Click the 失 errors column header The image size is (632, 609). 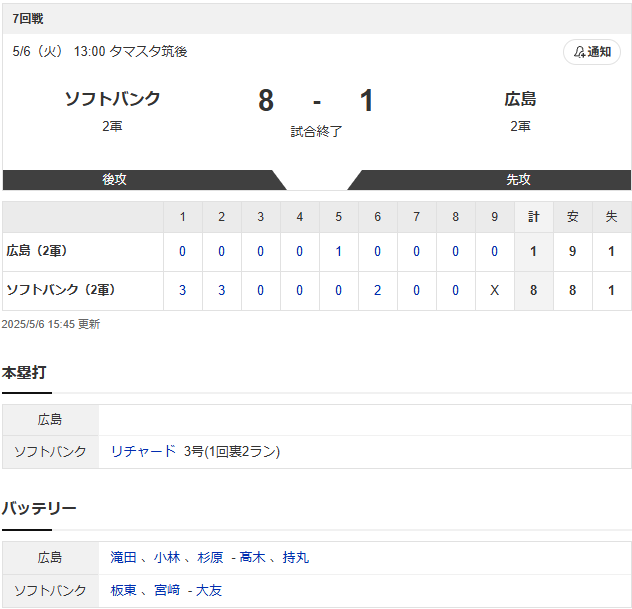(x=611, y=217)
